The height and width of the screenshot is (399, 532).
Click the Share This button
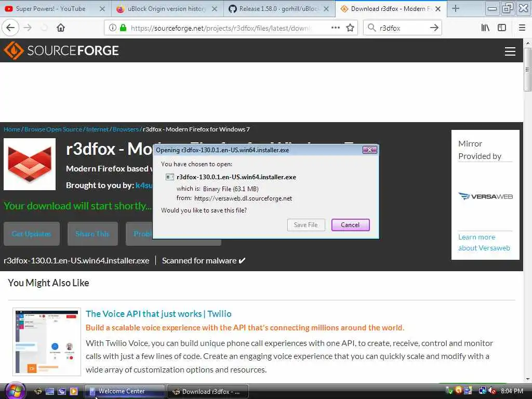point(92,234)
